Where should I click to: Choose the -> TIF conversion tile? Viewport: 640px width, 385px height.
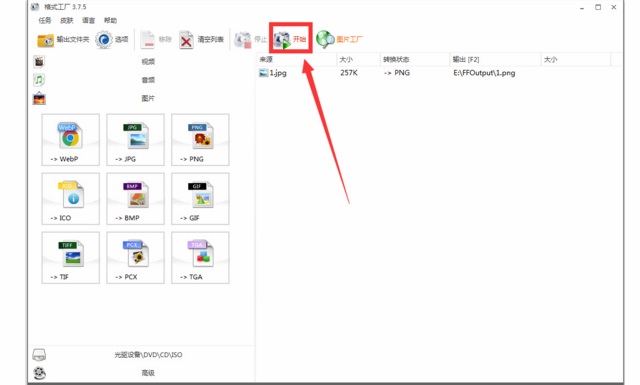tap(71, 258)
